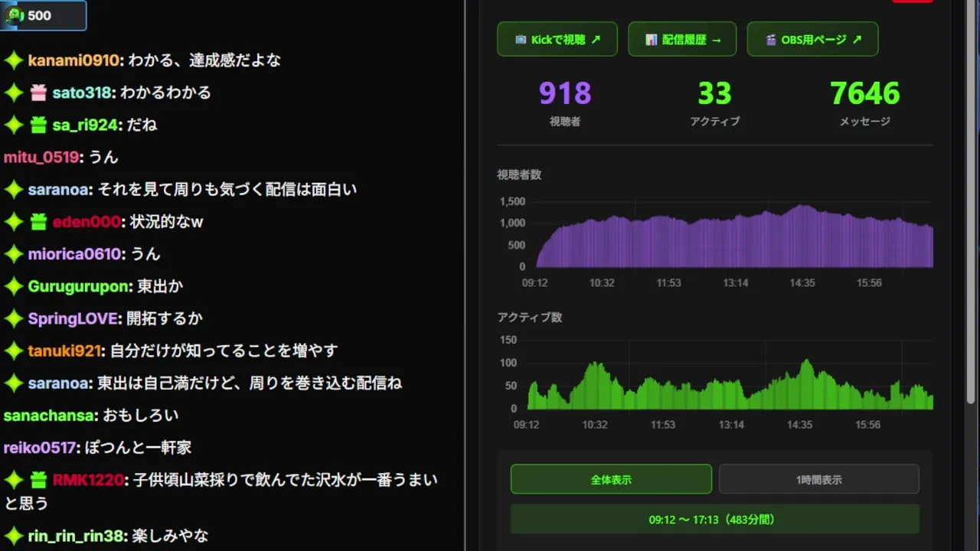Click message おもしろい by sanachansa
The height and width of the screenshot is (551, 980).
(x=140, y=416)
